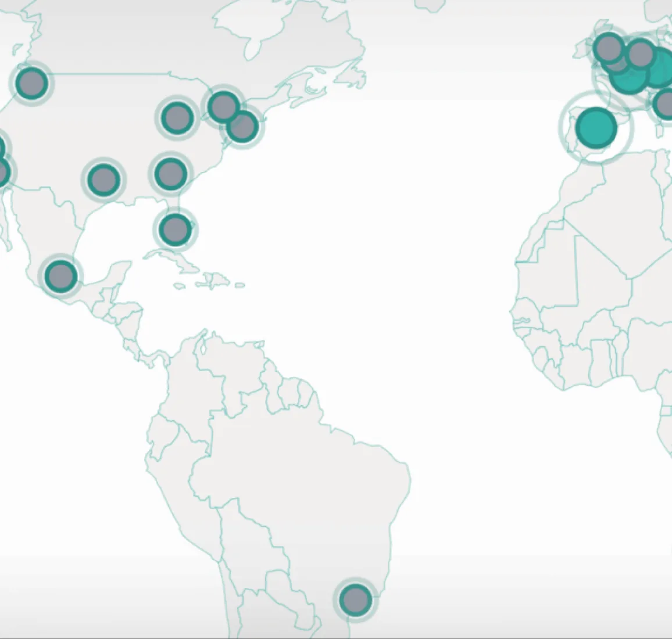Select the solid teal marker over Spain

click(596, 127)
